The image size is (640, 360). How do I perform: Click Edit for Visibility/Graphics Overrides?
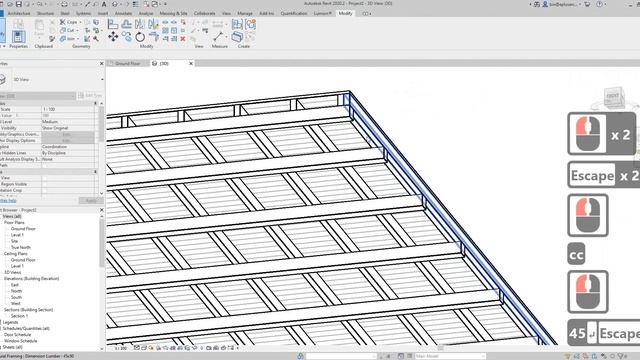[68, 134]
